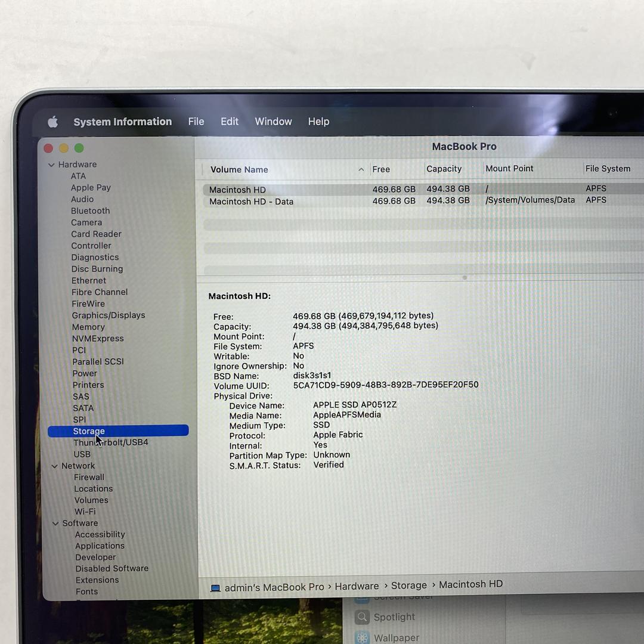
Task: Select Disc Burning in the sidebar
Action: pyautogui.click(x=97, y=268)
